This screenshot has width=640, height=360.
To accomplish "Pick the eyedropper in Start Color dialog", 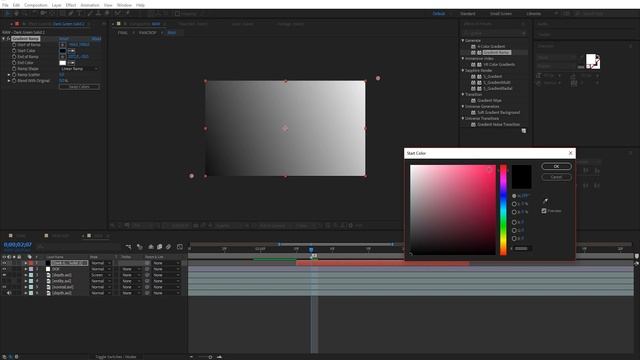I will click(x=545, y=201).
